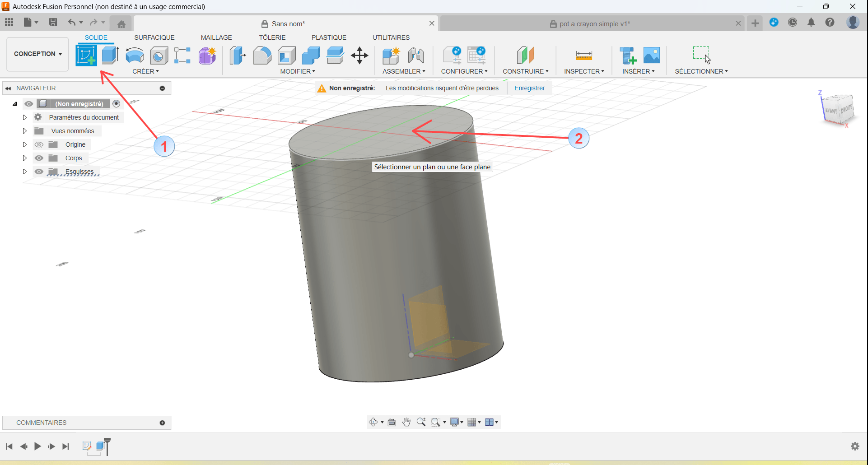Expand the Esquisses node
Viewport: 868px width, 465px height.
tap(25, 172)
